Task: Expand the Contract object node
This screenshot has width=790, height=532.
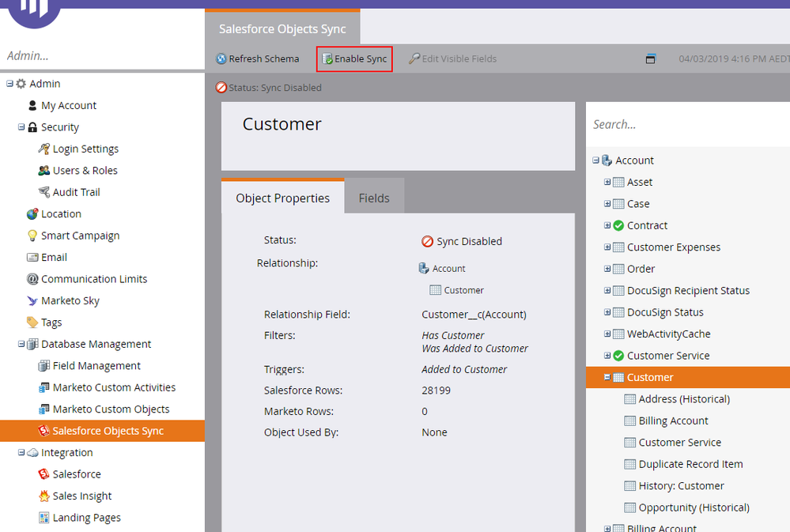Action: [607, 225]
